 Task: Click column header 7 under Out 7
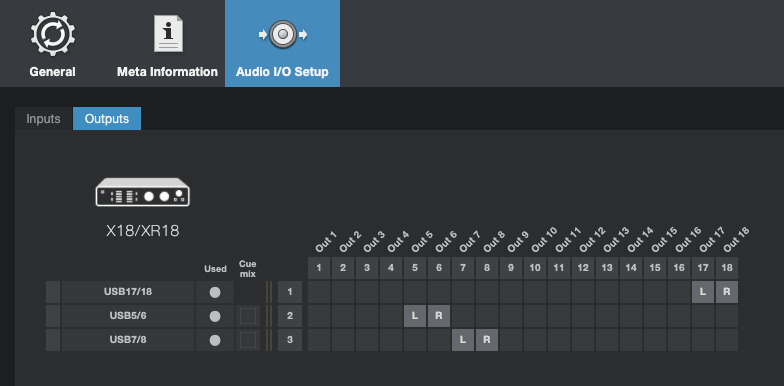tap(463, 268)
